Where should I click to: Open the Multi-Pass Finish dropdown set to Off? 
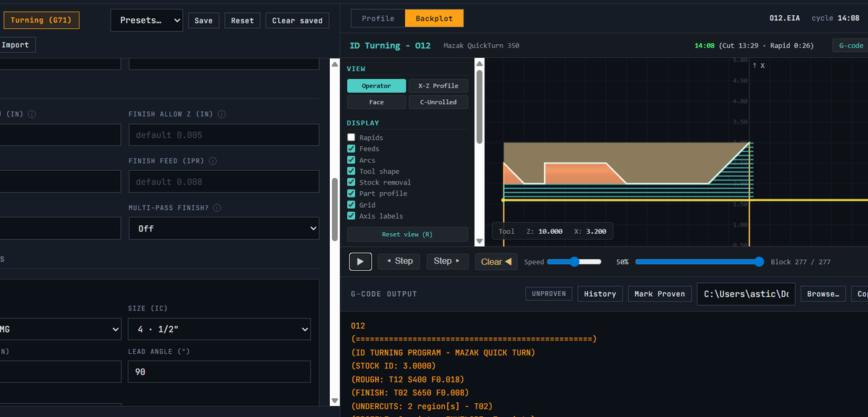pyautogui.click(x=224, y=228)
